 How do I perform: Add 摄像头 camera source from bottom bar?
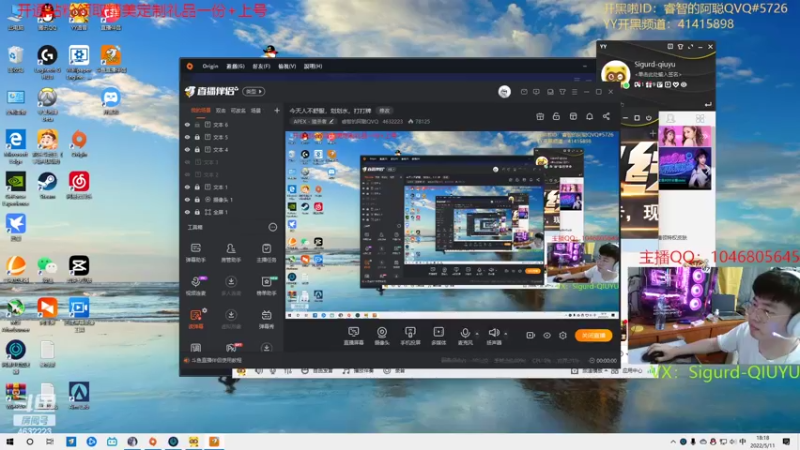point(382,336)
